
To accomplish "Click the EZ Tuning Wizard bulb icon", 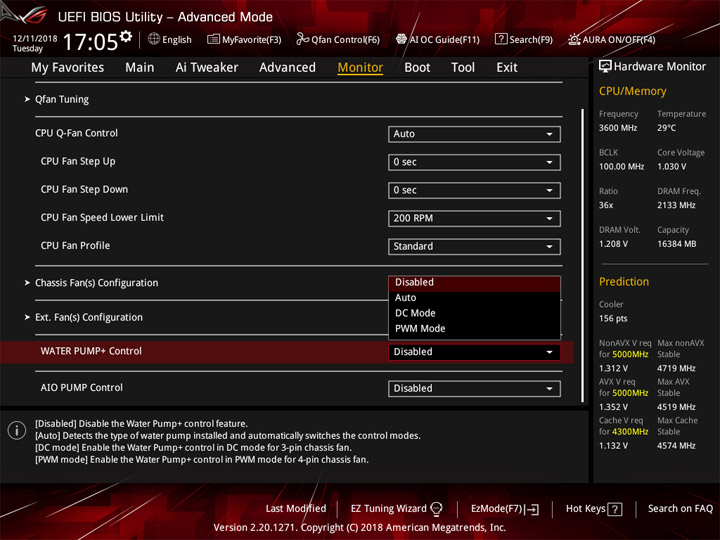I will (436, 508).
